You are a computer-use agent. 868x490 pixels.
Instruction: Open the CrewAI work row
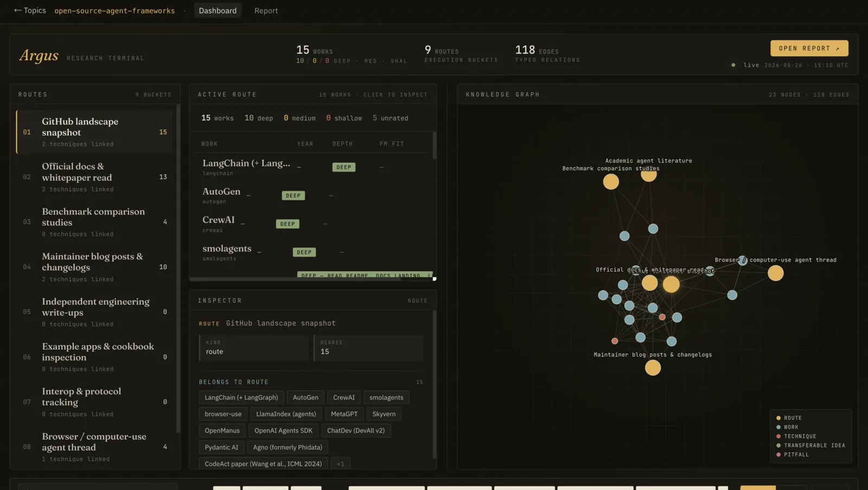313,224
